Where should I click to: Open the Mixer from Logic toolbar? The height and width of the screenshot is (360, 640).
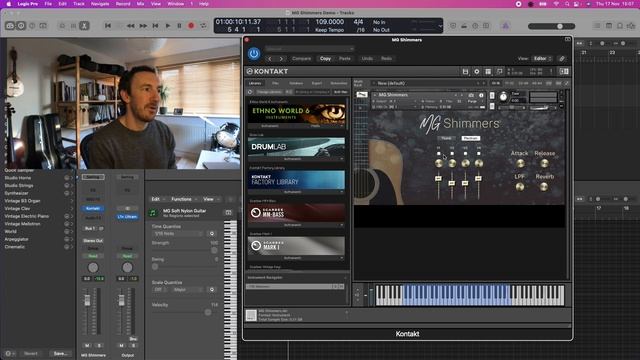[x=73, y=26]
